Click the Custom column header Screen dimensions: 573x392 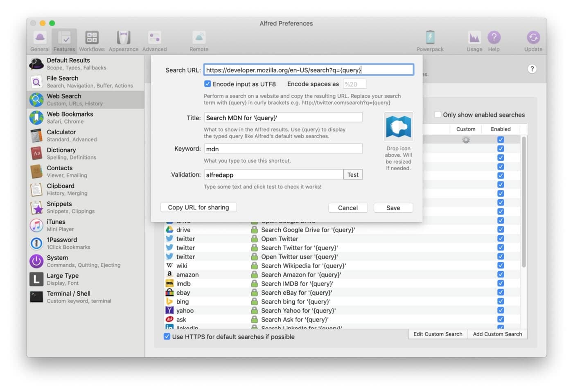click(x=466, y=129)
